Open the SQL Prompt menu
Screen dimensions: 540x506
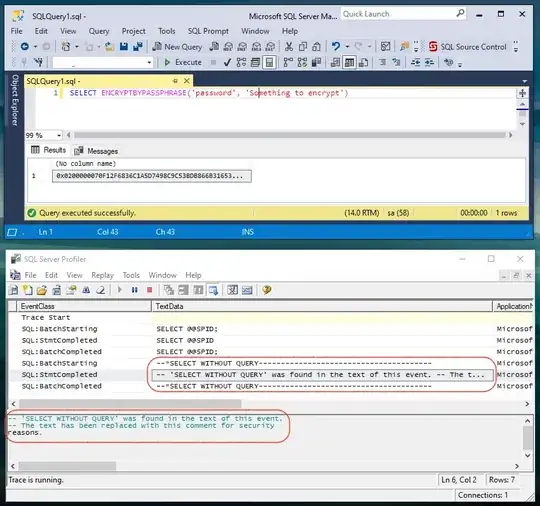(208, 31)
